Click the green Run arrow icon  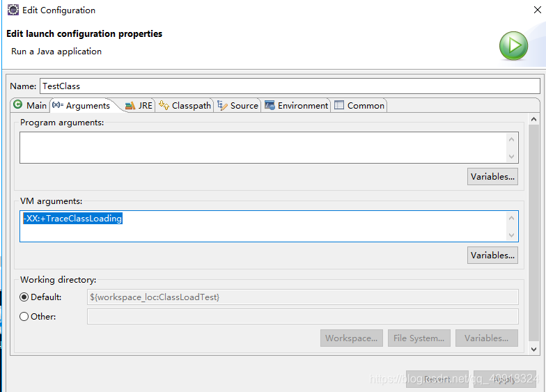point(513,46)
